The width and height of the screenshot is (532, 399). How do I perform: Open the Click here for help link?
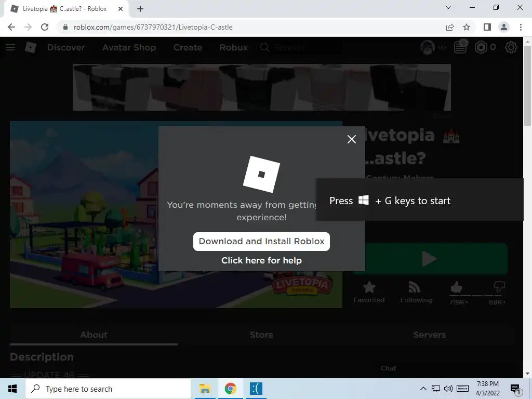tap(261, 260)
